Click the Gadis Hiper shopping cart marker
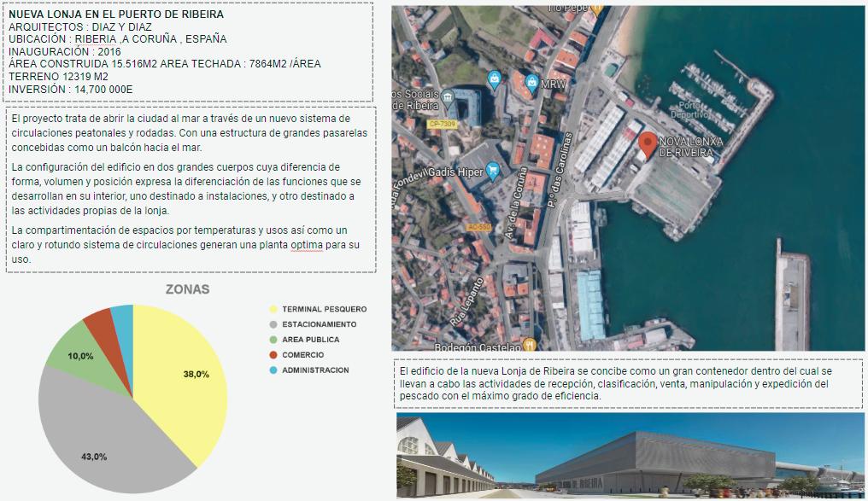 tap(492, 172)
